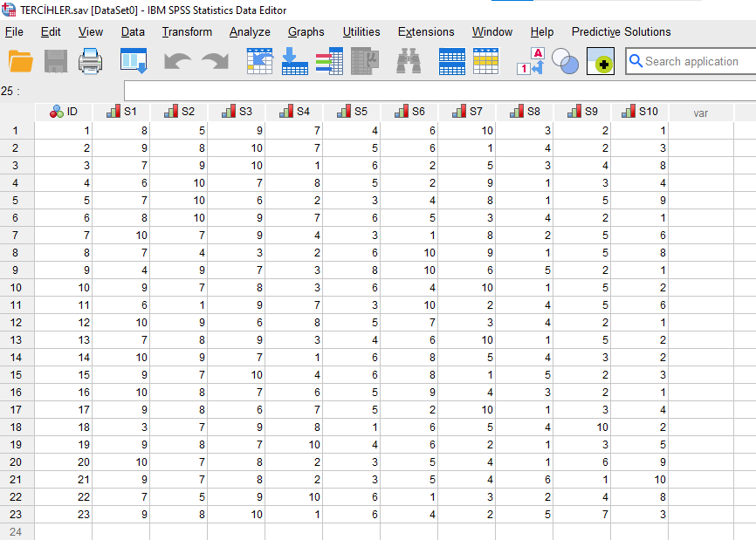This screenshot has width=756, height=540.
Task: Open the Transform menu
Action: [187, 32]
